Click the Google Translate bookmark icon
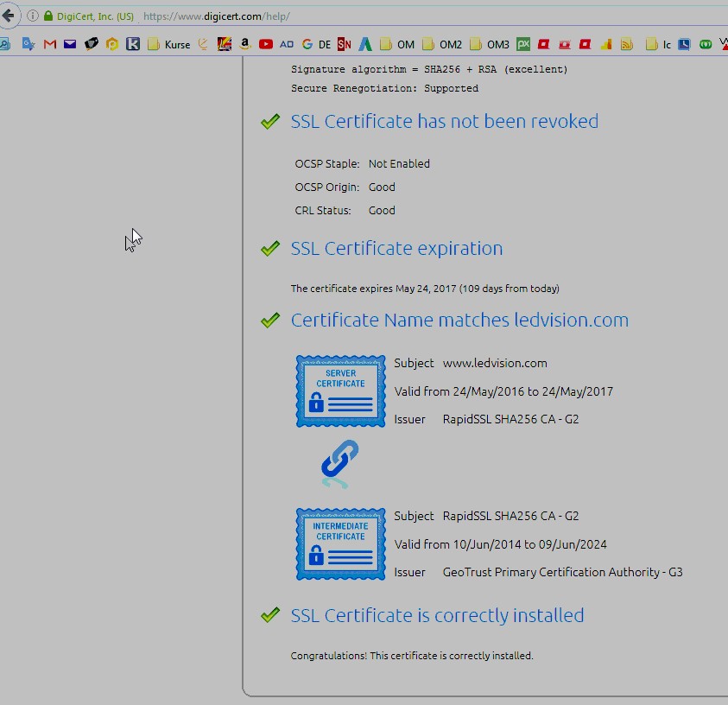Viewport: 728px width, 705px height. tap(28, 44)
